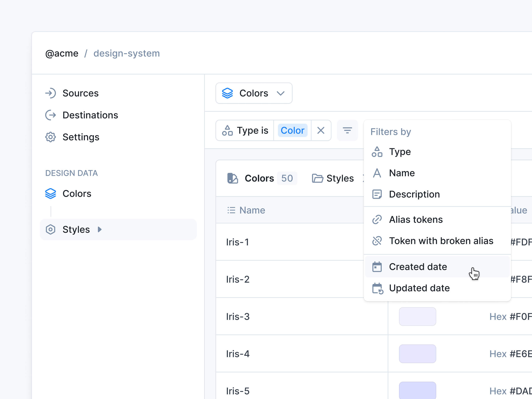This screenshot has height=399, width=532.
Task: Click the Colors layers icon in Design Data
Action: point(51,193)
